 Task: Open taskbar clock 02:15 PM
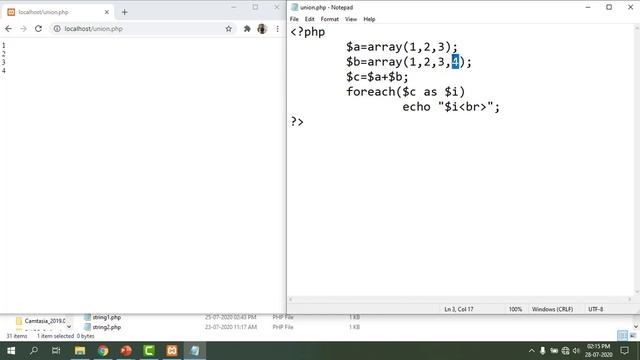pos(598,351)
